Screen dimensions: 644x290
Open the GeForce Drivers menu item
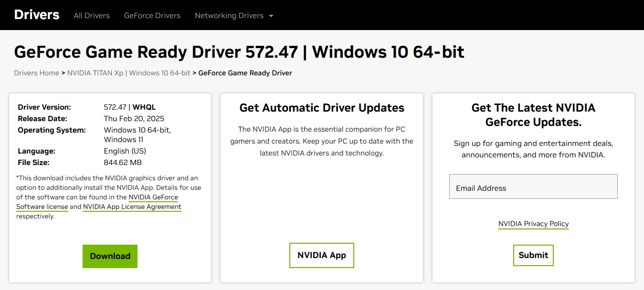[x=152, y=15]
